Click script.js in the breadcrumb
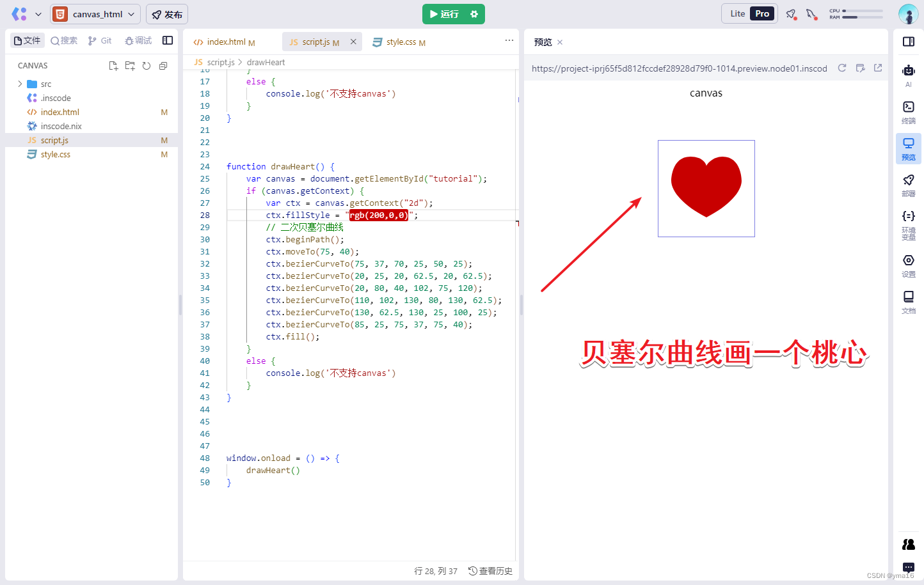Image resolution: width=924 pixels, height=585 pixels. 221,62
